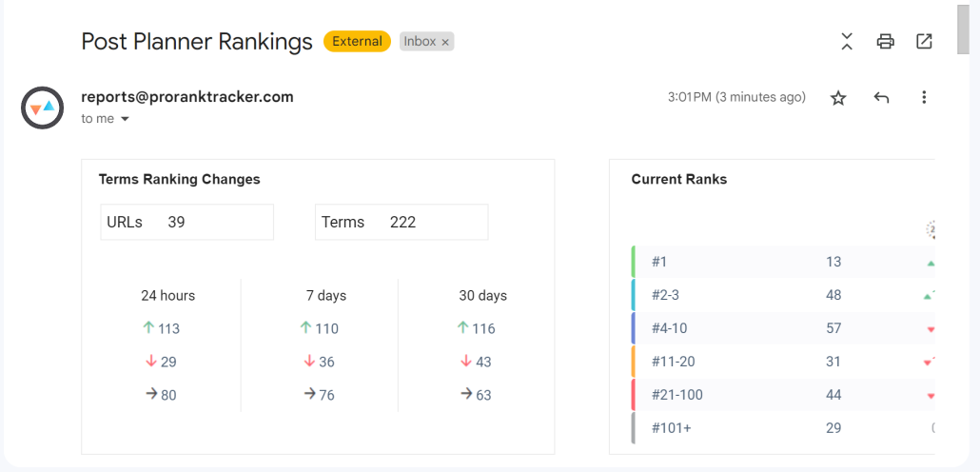Click the green up arrow beside 110
Image resolution: width=980 pixels, height=472 pixels.
point(305,327)
